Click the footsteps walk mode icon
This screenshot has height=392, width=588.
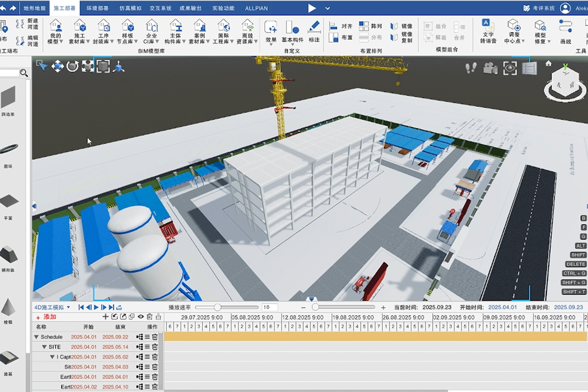pyautogui.click(x=471, y=68)
